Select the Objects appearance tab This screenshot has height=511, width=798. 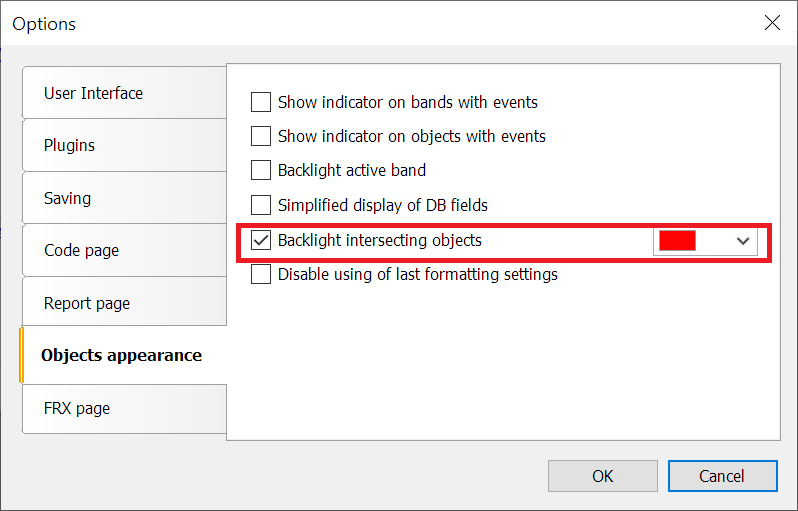pyautogui.click(x=123, y=355)
